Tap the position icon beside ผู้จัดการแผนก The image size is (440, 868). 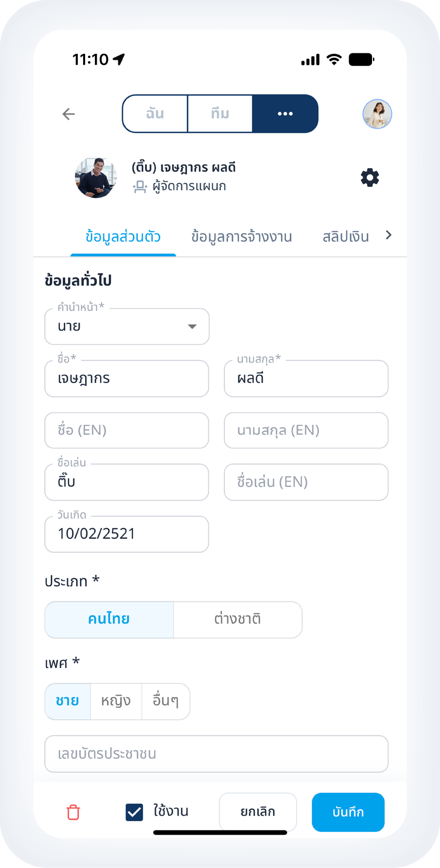(140, 187)
